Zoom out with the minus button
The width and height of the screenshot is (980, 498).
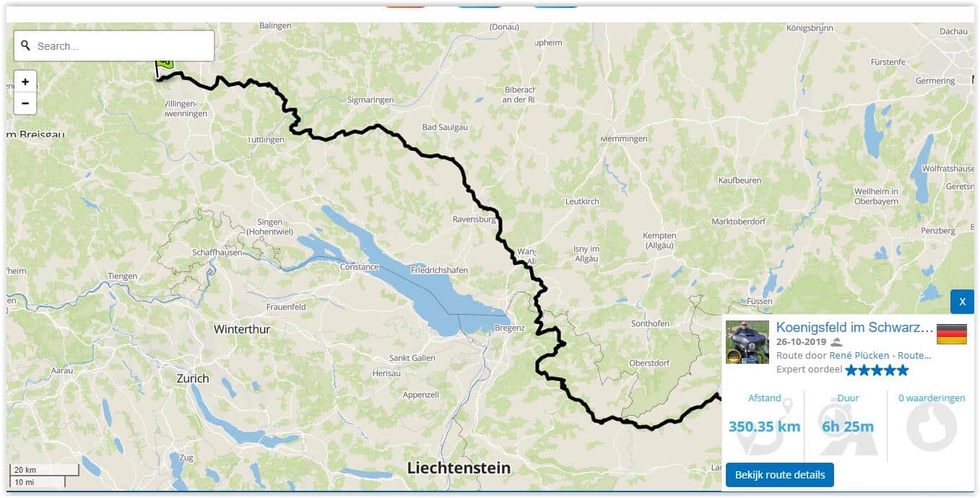25,103
